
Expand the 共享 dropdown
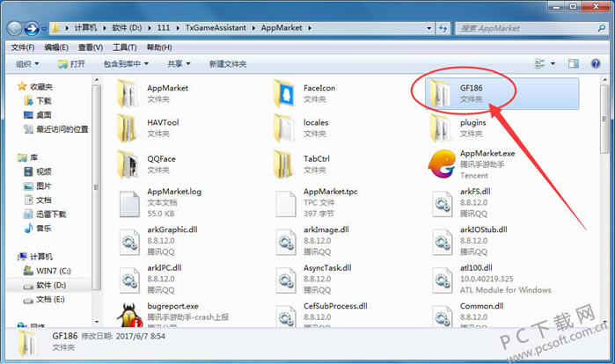[179, 64]
